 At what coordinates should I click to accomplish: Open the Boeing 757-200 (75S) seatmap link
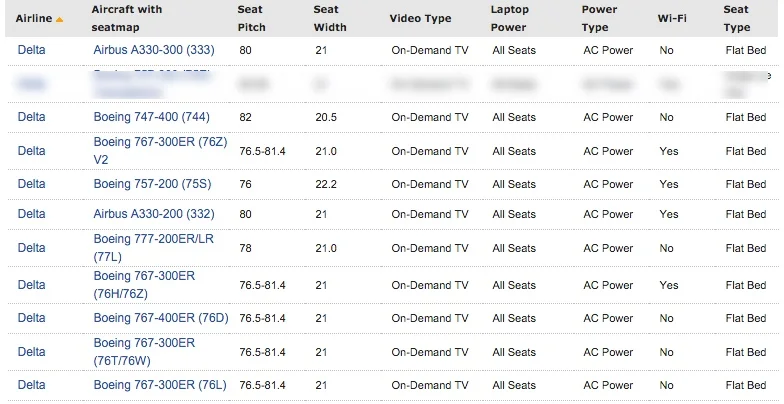(x=152, y=184)
